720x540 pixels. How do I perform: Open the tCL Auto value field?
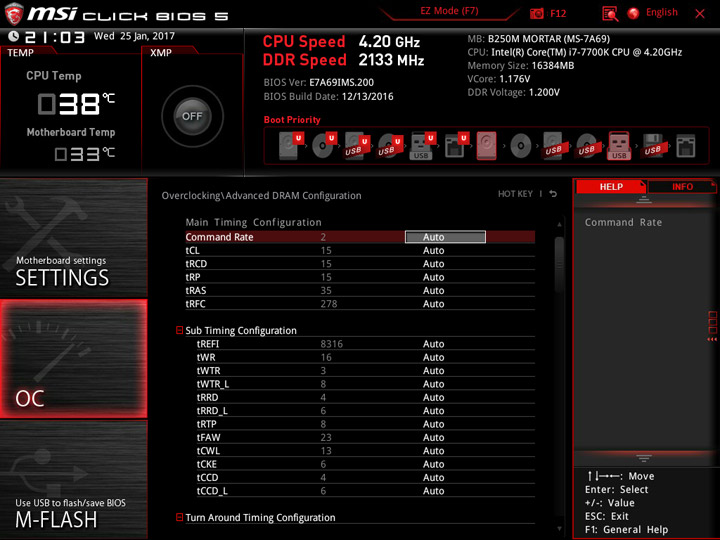(x=433, y=250)
